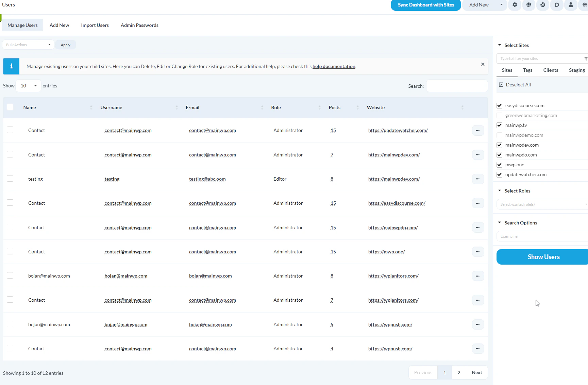Open actions menu for bojan wppush.com row
The image size is (588, 385).
(478, 324)
